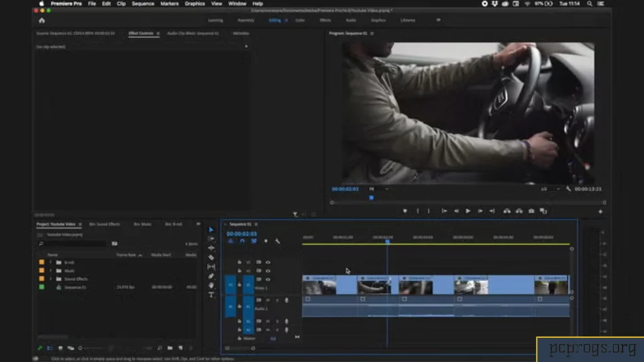Enable voice-over record on Audio 1

click(x=286, y=300)
